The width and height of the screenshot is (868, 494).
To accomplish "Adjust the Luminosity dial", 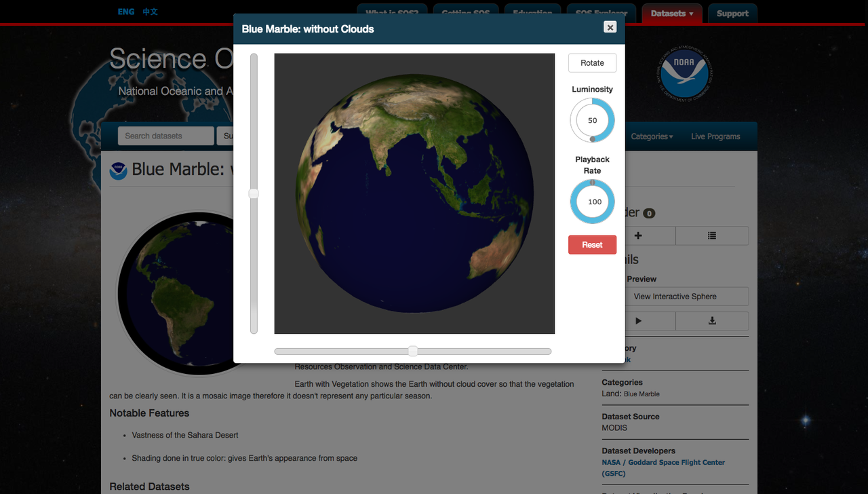I will click(x=592, y=120).
